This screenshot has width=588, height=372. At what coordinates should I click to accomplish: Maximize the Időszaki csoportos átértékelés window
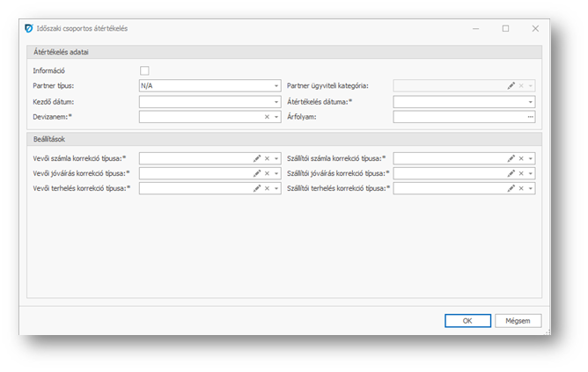505,28
